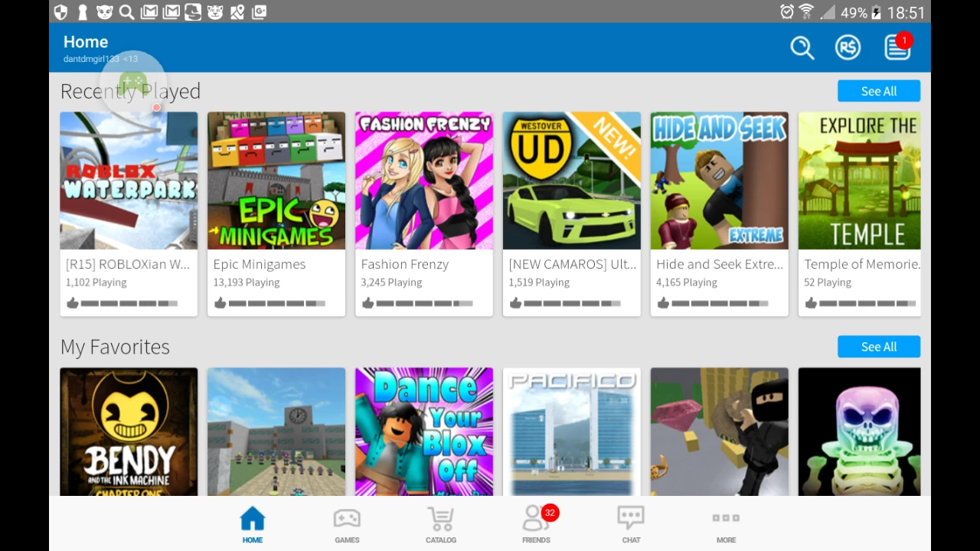980x551 pixels.
Task: Select CHAT tab label
Action: (631, 540)
